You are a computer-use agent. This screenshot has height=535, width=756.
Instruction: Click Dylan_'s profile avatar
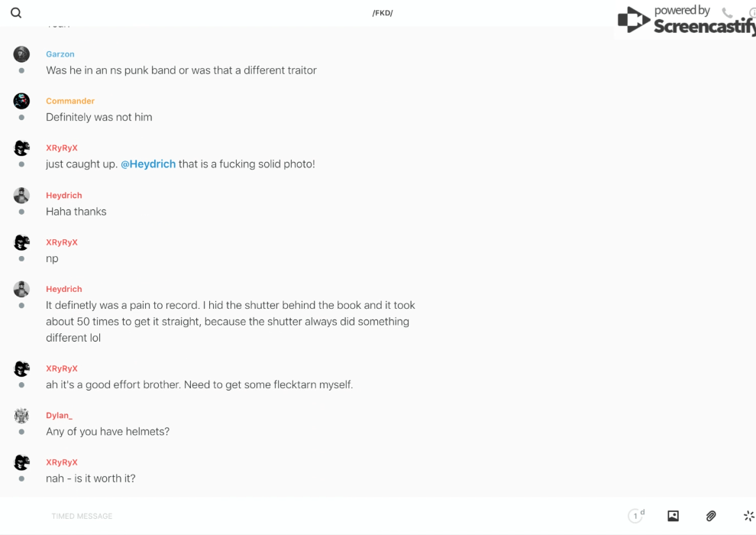(x=21, y=416)
